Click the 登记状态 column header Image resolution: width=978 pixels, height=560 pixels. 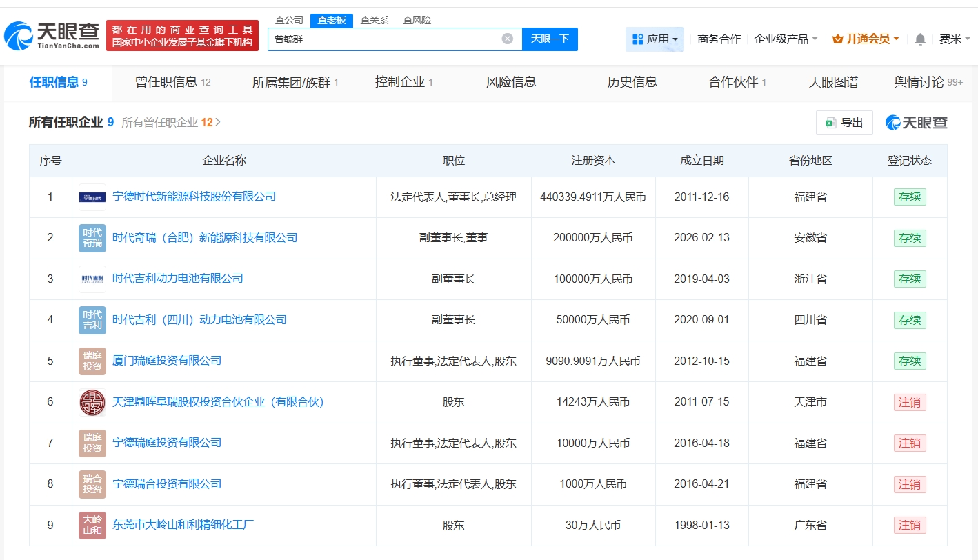(x=909, y=161)
